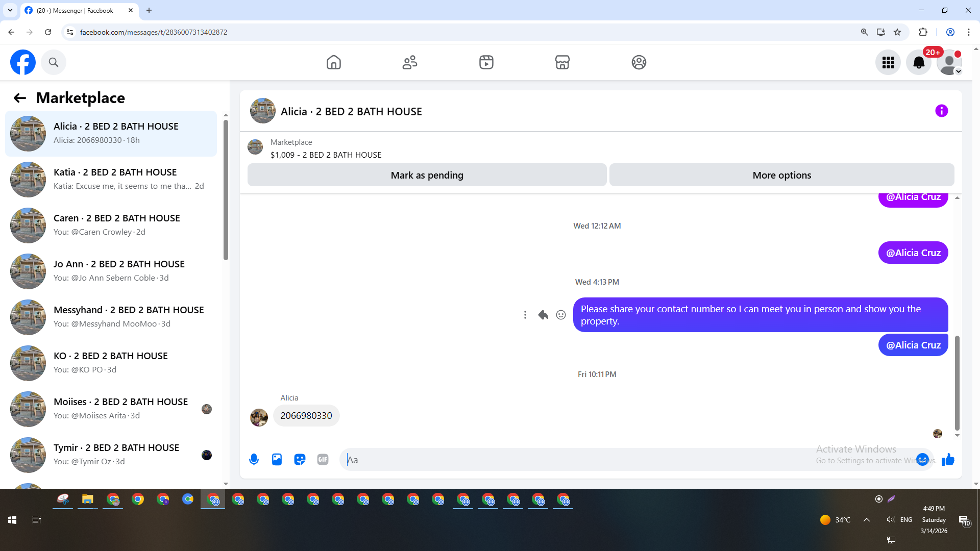This screenshot has width=980, height=551.
Task: Click the Mark as pending button
Action: [427, 175]
